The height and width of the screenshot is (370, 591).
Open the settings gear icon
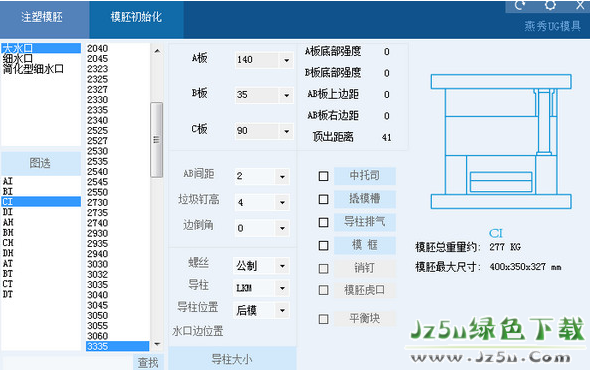550,5
